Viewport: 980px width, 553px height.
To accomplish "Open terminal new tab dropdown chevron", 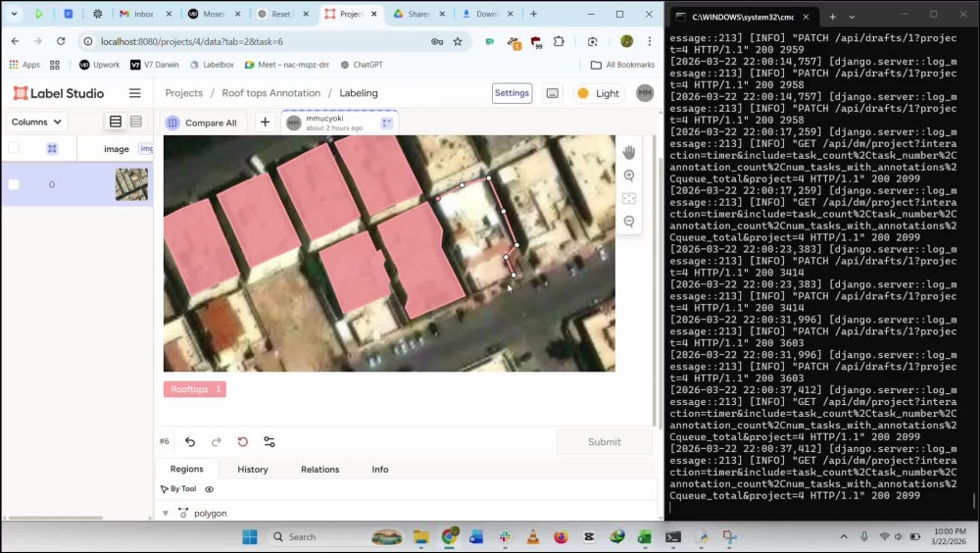I will click(x=852, y=17).
